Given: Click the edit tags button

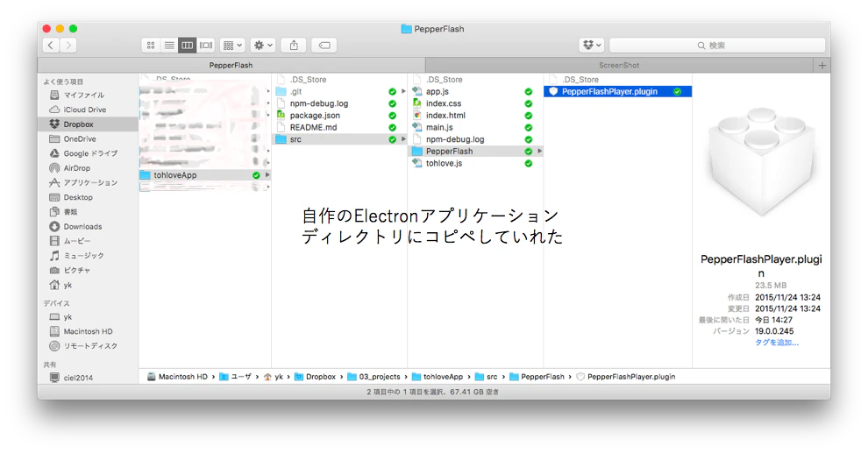Looking at the screenshot, I should pos(324,46).
